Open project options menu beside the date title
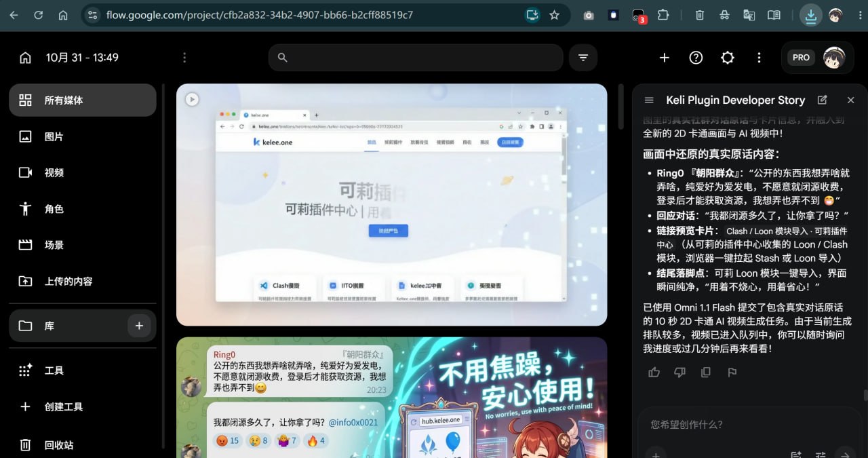Viewport: 868px width, 458px height. coord(184,58)
